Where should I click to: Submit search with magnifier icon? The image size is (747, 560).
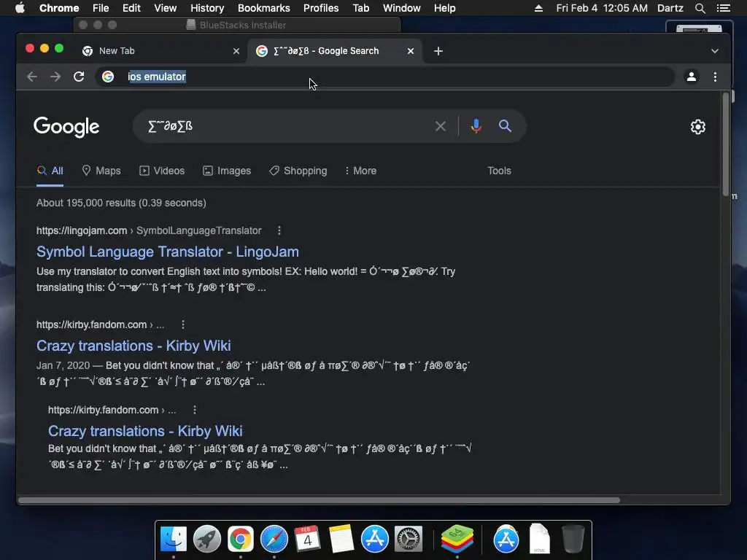coord(505,126)
